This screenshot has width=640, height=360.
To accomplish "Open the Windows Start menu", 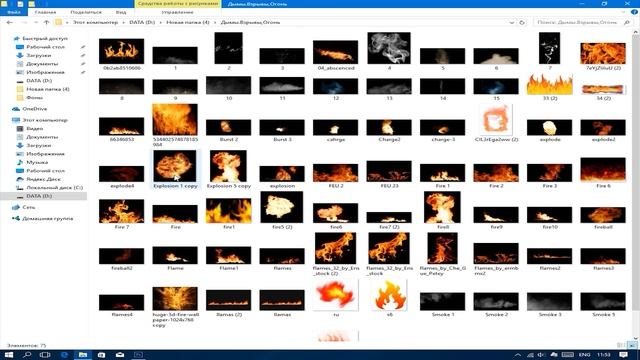I will pos(9,355).
